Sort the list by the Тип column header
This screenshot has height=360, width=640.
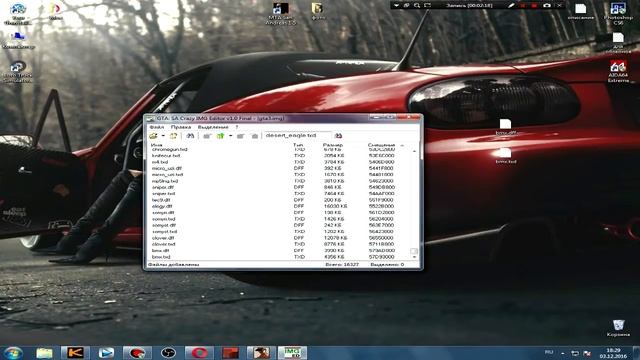pos(298,145)
